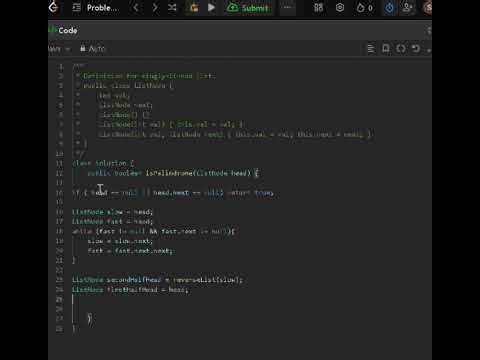Image resolution: width=480 pixels, height=360 pixels.
Task: Click the firstHalfHead = head line
Action: click(x=130, y=290)
